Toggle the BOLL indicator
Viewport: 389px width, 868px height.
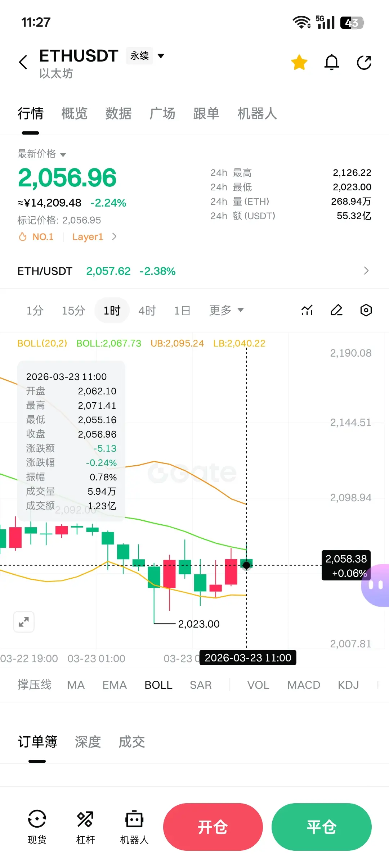coord(158,685)
